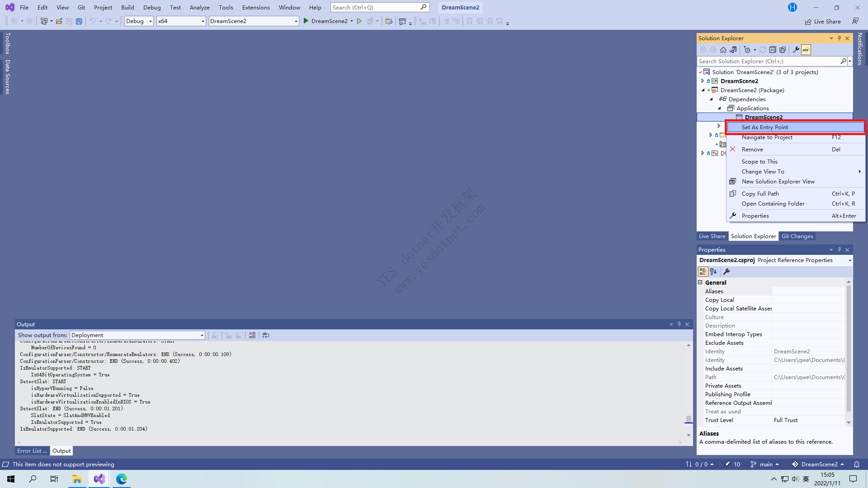The width and height of the screenshot is (868, 488).
Task: Choose Open Containing Folder in context menu
Action: [796, 204]
